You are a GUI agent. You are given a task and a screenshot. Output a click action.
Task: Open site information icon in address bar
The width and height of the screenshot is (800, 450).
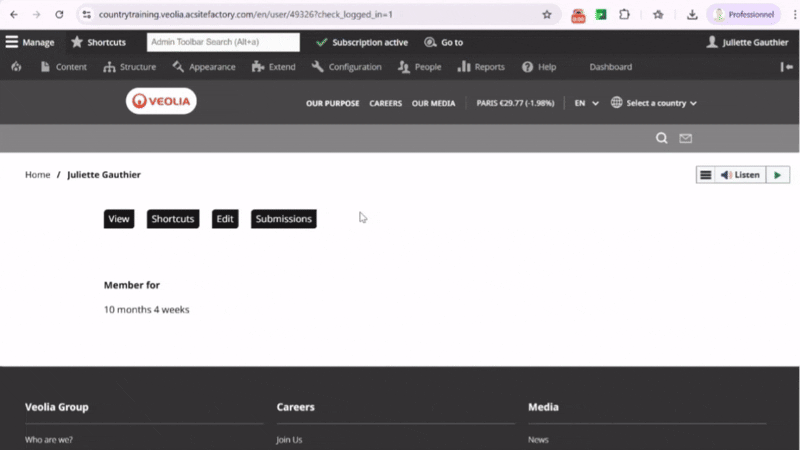click(x=87, y=14)
